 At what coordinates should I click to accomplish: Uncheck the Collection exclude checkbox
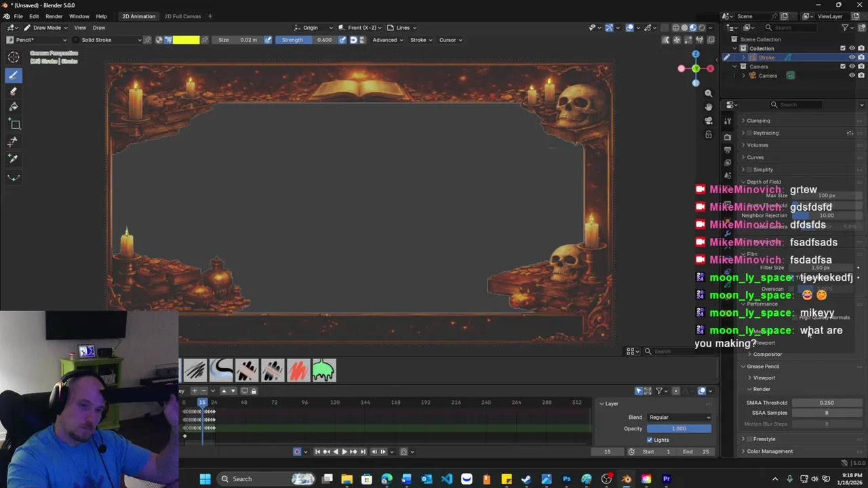(843, 48)
